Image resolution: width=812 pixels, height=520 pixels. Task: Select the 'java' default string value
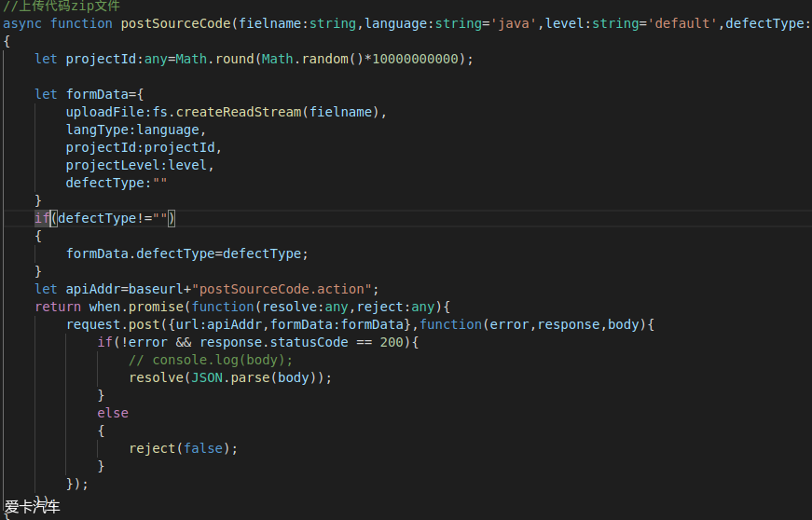tap(514, 23)
